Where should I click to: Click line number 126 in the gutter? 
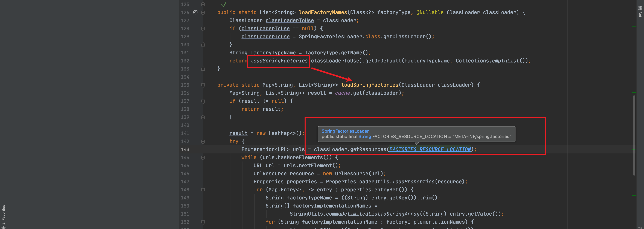pyautogui.click(x=185, y=12)
